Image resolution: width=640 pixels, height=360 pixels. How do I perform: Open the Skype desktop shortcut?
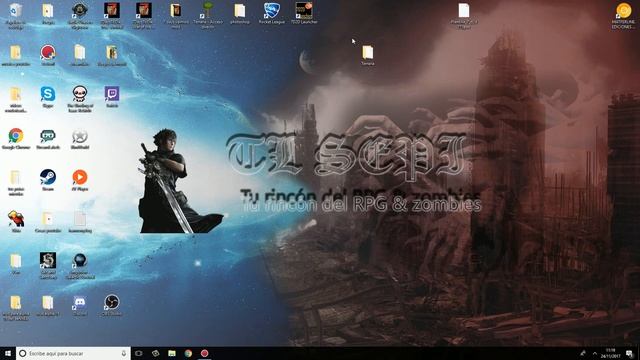pyautogui.click(x=48, y=94)
